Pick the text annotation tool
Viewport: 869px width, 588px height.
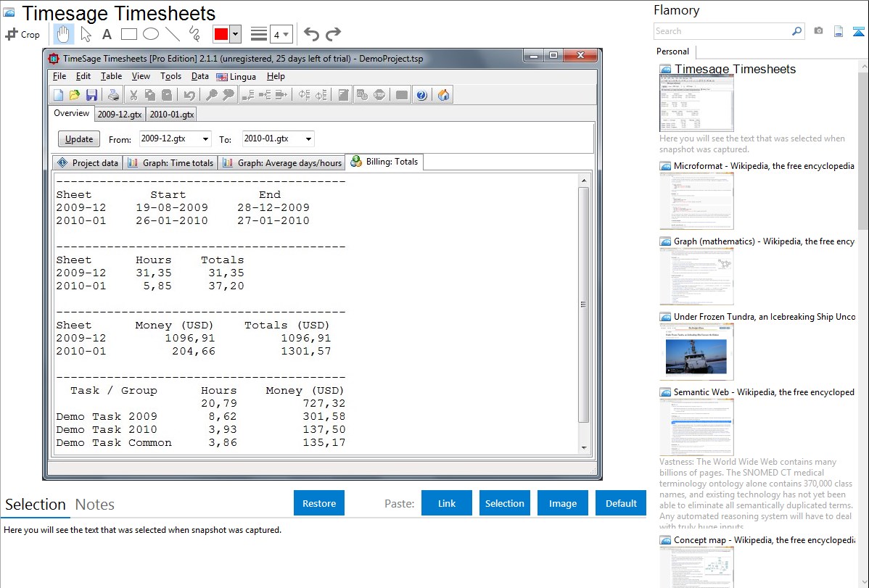(107, 34)
